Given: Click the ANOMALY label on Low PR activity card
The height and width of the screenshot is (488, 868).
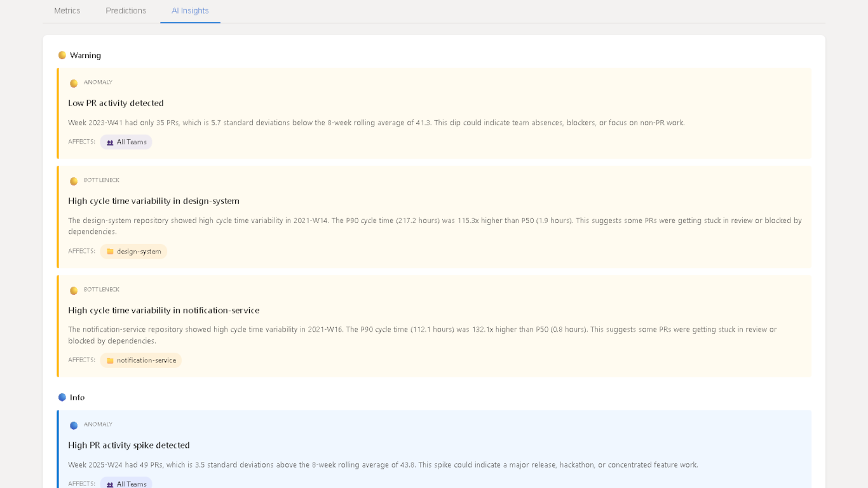Looking at the screenshot, I should tap(98, 83).
